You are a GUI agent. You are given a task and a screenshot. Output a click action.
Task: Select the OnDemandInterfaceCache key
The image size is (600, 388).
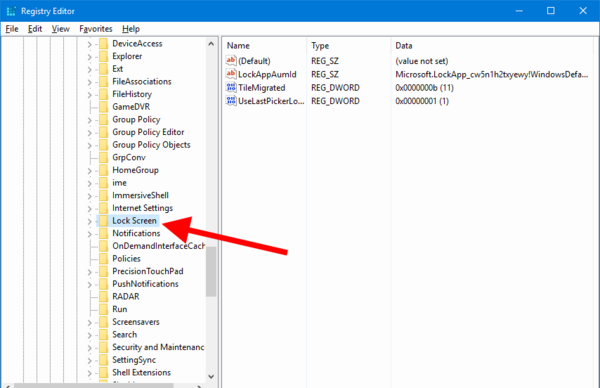(158, 246)
